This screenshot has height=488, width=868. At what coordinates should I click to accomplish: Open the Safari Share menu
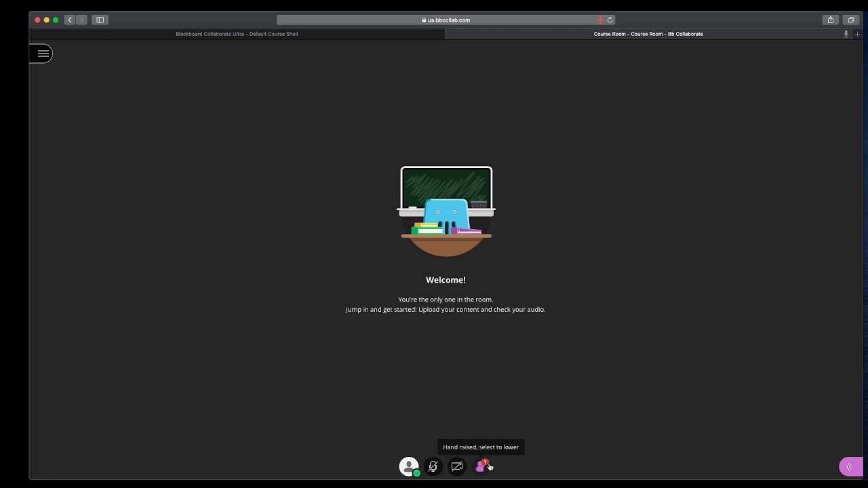(831, 20)
